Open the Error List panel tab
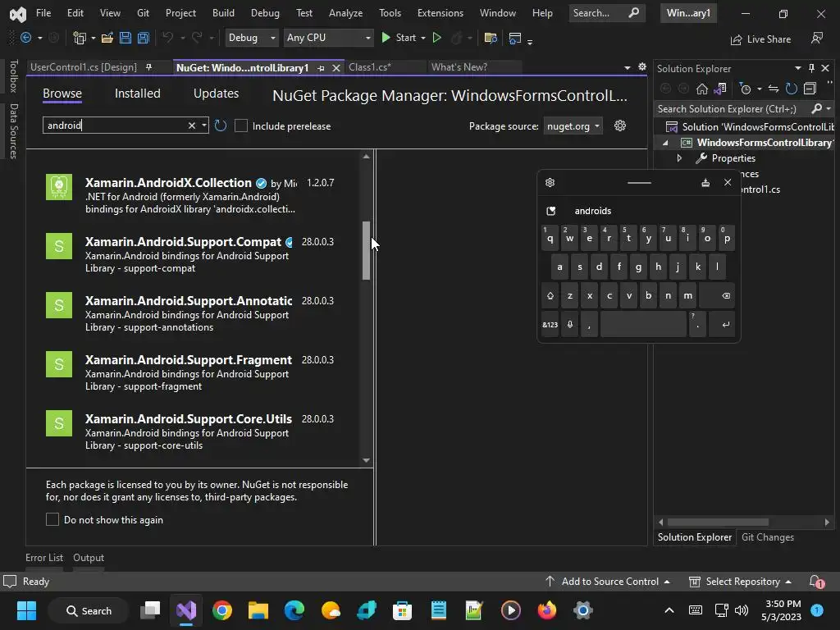The image size is (840, 630). [44, 558]
